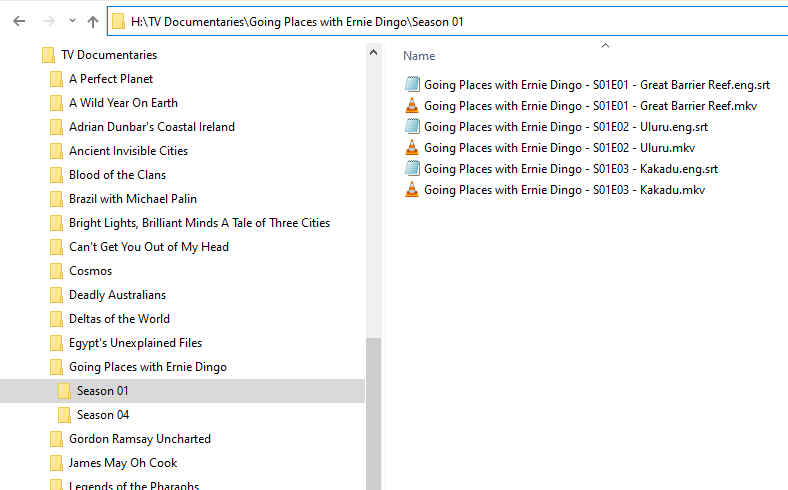Viewport: 788px width, 490px height.
Task: Go back using the back arrow
Action: pyautogui.click(x=19, y=21)
